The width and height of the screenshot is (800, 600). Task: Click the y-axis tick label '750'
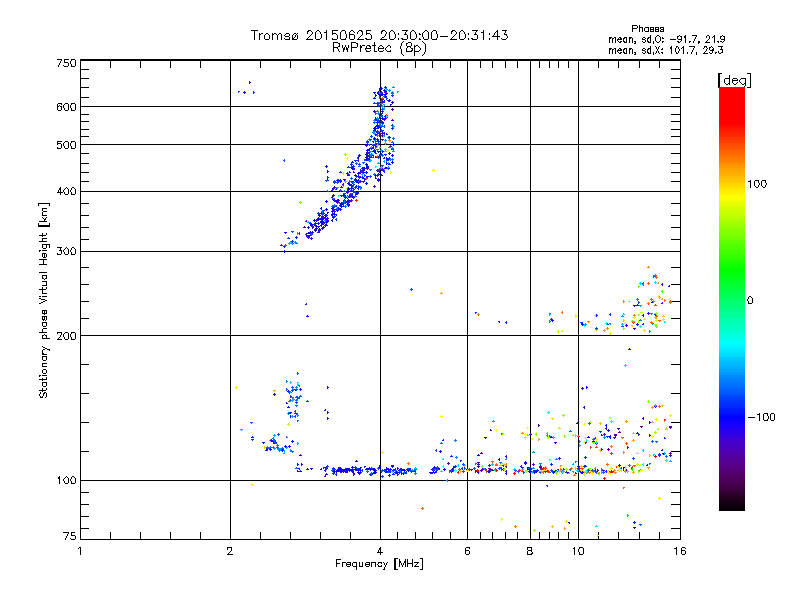pos(66,63)
